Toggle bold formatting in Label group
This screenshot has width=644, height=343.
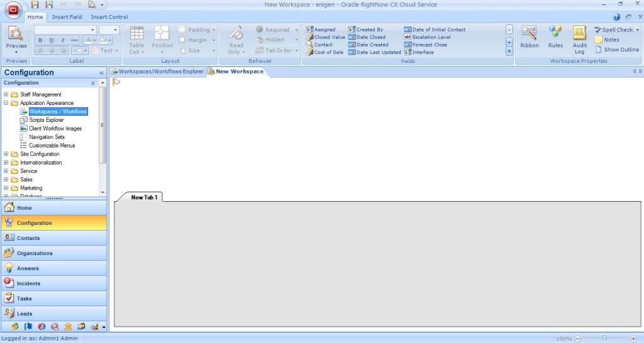[40, 40]
